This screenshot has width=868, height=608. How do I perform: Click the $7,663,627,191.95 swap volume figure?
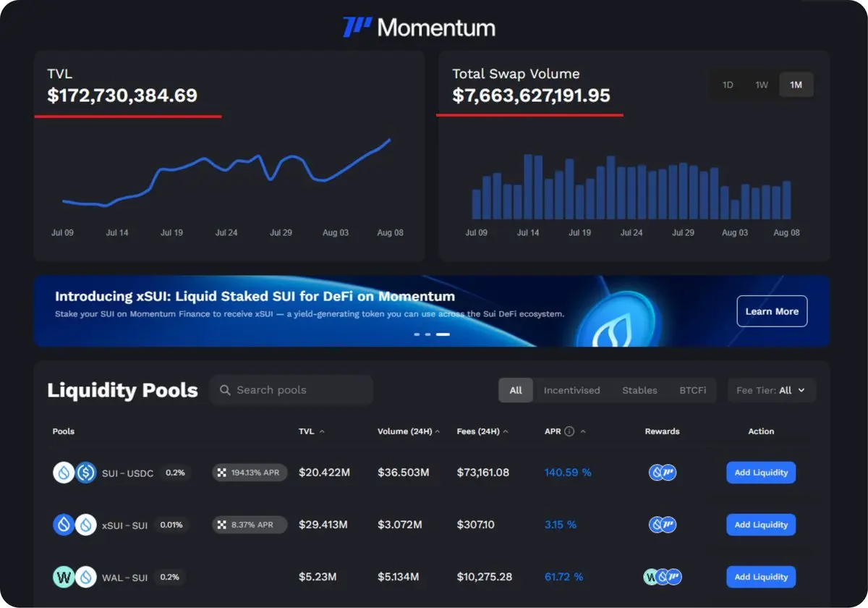532,96
